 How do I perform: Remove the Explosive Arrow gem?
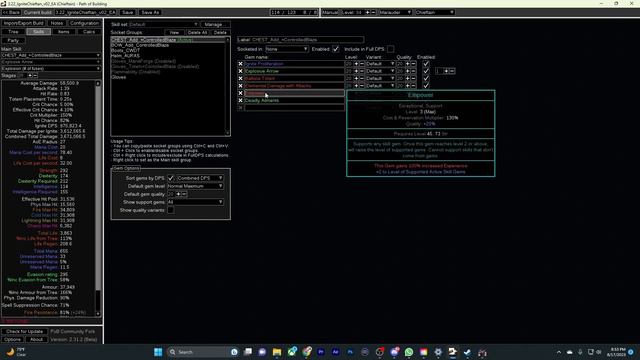pyautogui.click(x=240, y=71)
